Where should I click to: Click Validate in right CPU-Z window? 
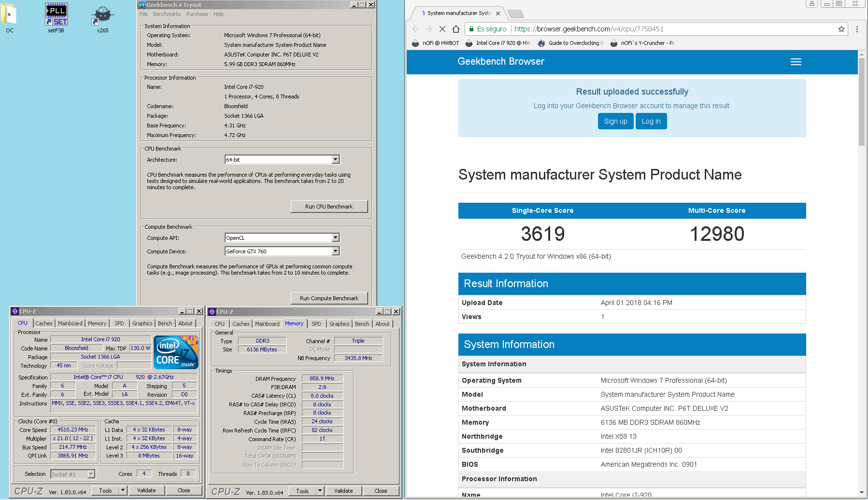click(343, 491)
